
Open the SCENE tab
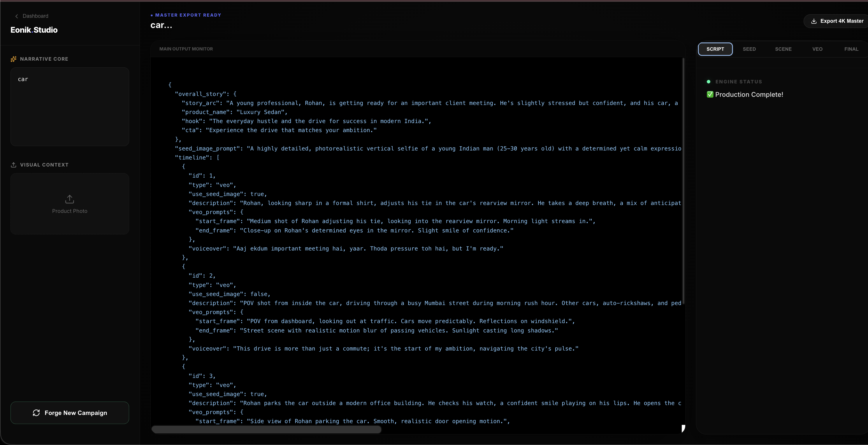(x=783, y=49)
